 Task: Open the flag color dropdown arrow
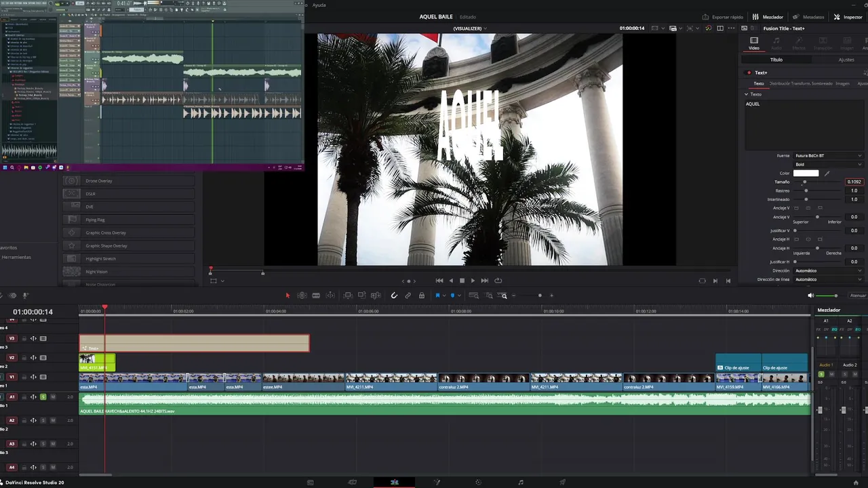coord(443,296)
